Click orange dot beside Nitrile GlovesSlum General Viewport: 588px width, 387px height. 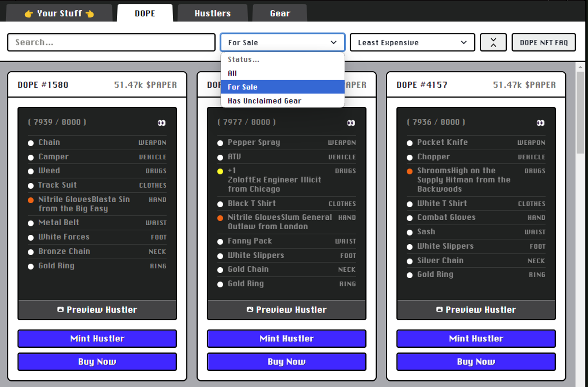pyautogui.click(x=220, y=218)
